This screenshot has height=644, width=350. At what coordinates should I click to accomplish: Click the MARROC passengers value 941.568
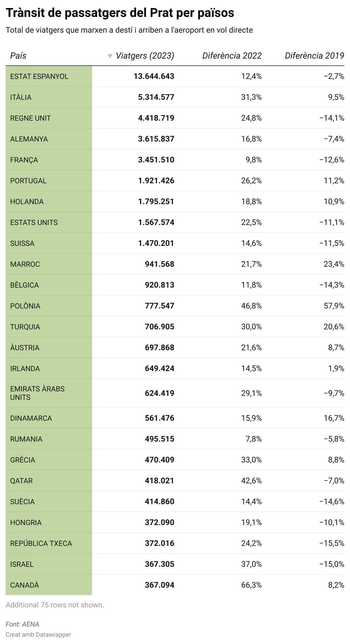(x=159, y=264)
